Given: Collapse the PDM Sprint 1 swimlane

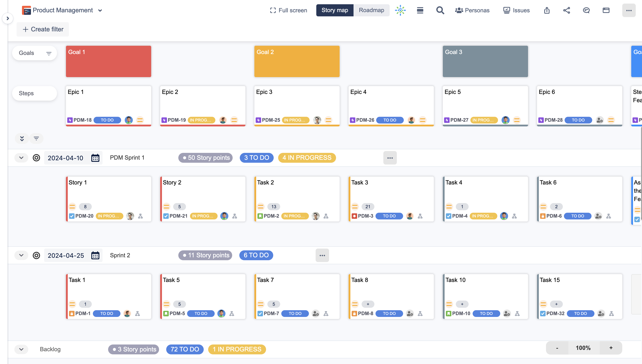Looking at the screenshot, I should 21,158.
